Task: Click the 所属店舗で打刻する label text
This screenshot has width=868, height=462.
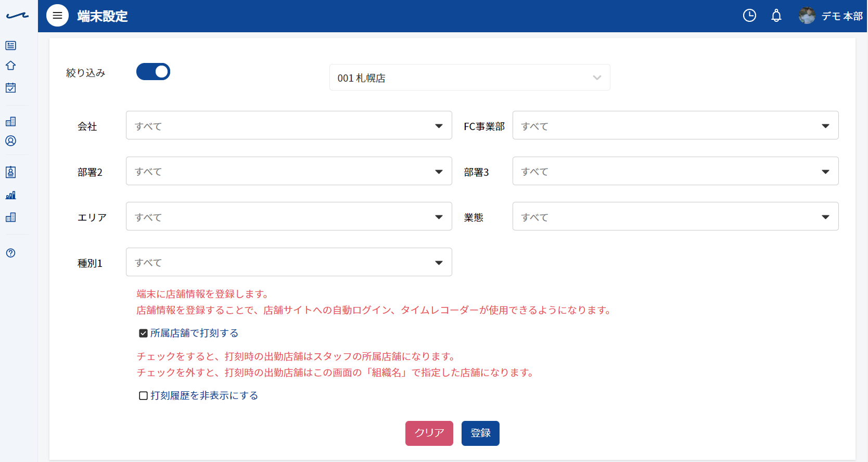Action: pyautogui.click(x=194, y=333)
